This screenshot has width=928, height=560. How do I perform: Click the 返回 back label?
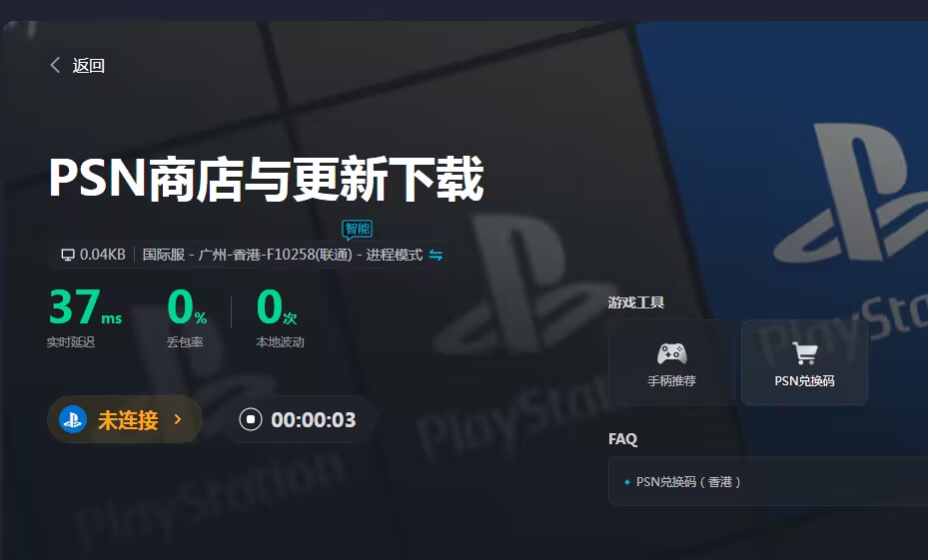pos(89,66)
